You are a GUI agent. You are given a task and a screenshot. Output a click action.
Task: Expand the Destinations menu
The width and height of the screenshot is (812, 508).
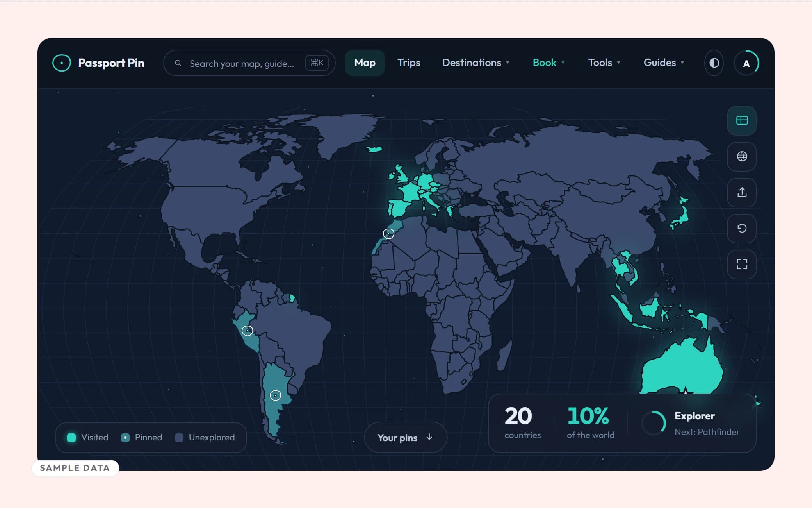[475, 63]
